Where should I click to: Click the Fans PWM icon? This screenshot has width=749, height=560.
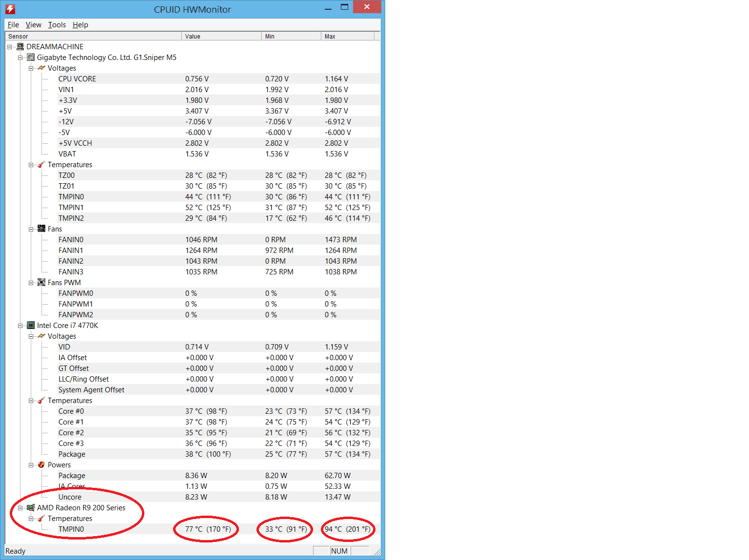tap(41, 282)
